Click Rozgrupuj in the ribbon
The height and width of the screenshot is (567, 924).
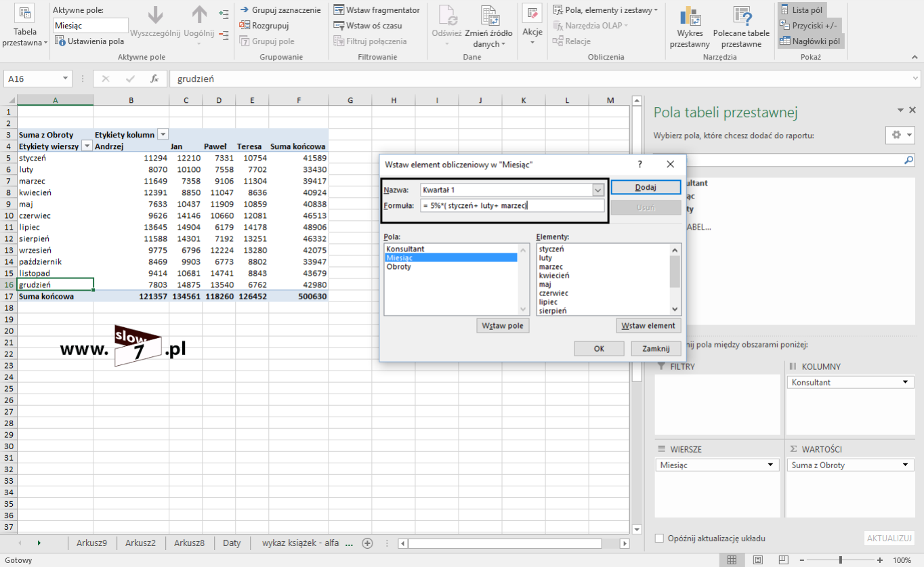[264, 26]
